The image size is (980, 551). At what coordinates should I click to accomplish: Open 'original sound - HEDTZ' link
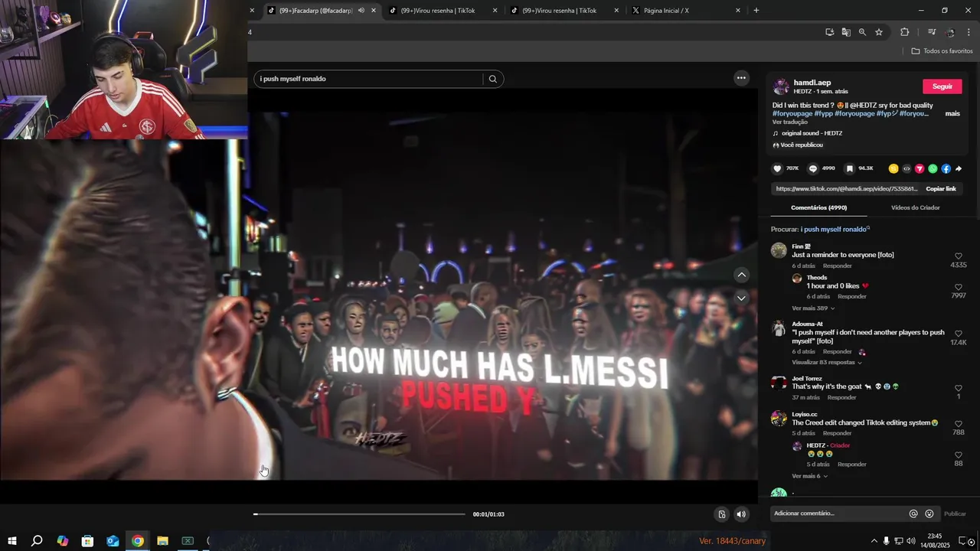pyautogui.click(x=812, y=133)
